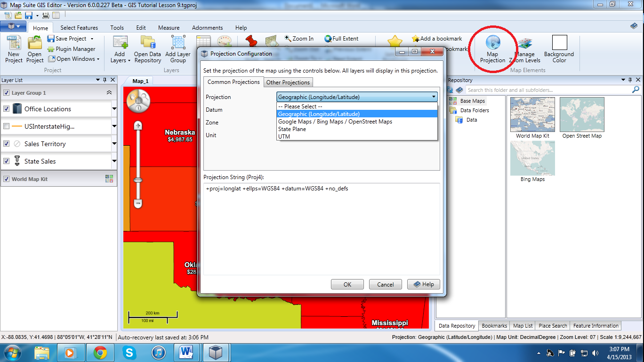Open the Measure ribbon tab
This screenshot has width=644, height=362.
pos(169,28)
